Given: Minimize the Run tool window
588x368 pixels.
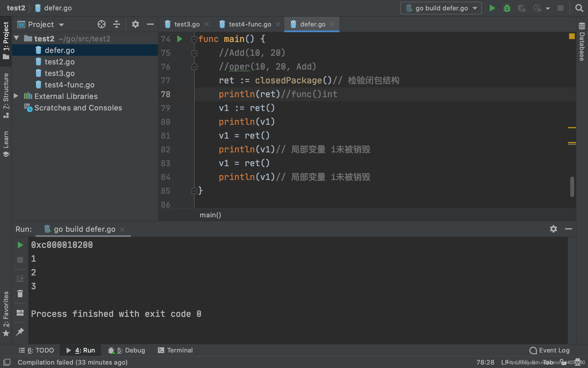Looking at the screenshot, I should click(568, 229).
